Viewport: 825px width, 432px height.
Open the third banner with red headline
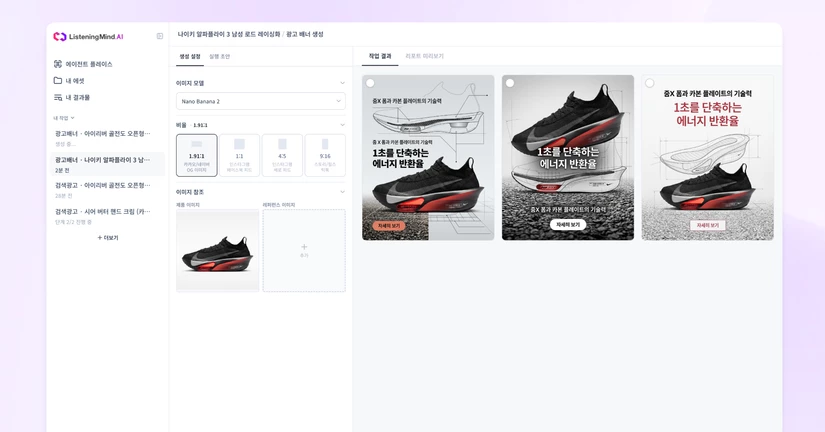(x=707, y=157)
